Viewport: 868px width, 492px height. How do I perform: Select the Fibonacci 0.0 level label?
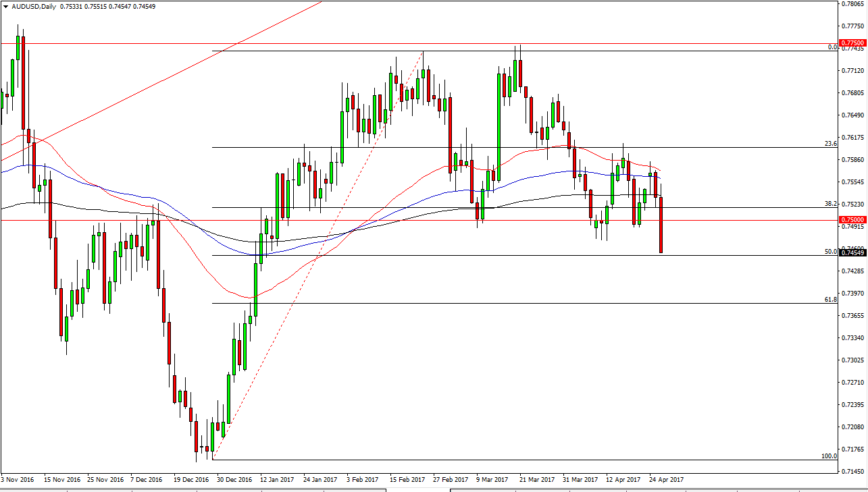click(832, 47)
